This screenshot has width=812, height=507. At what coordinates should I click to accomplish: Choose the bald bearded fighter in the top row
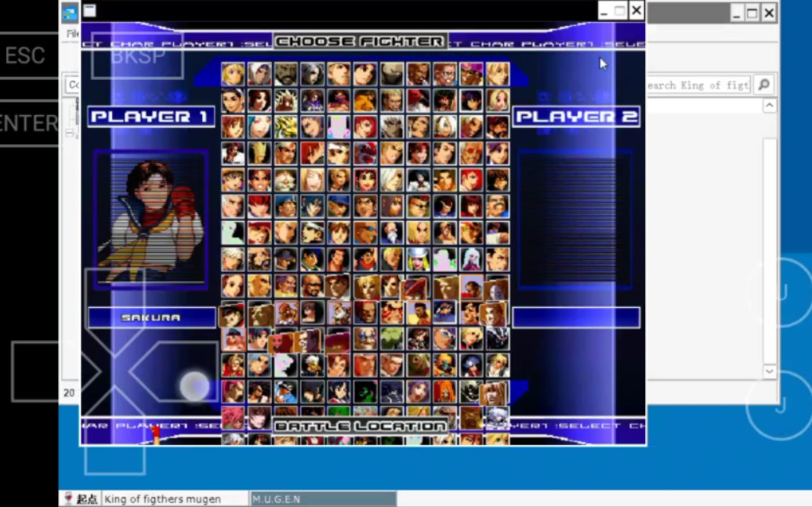point(286,74)
